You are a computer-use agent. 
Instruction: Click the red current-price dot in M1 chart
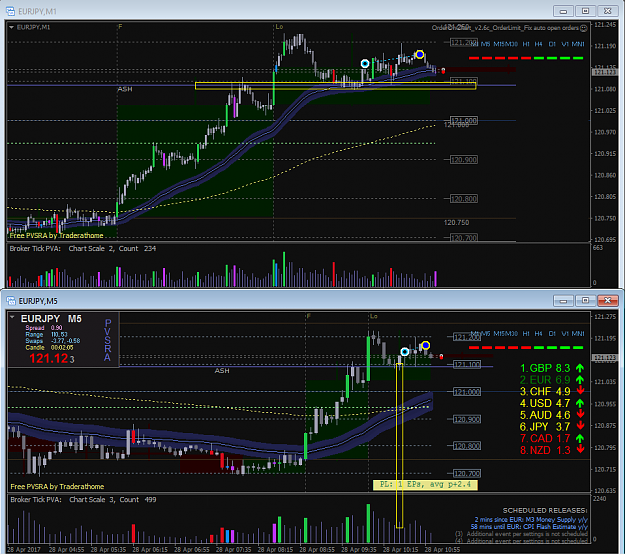click(x=443, y=71)
